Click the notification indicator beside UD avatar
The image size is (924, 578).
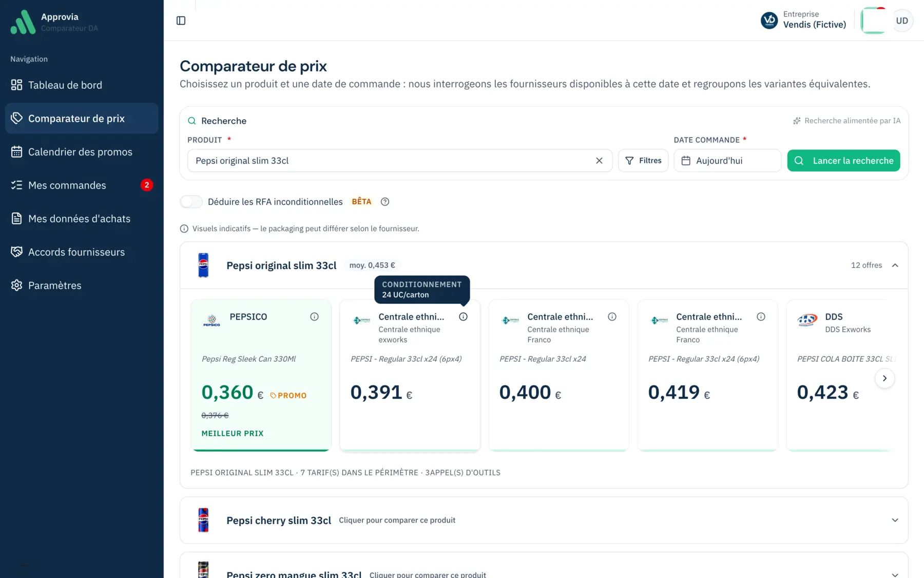point(874,21)
